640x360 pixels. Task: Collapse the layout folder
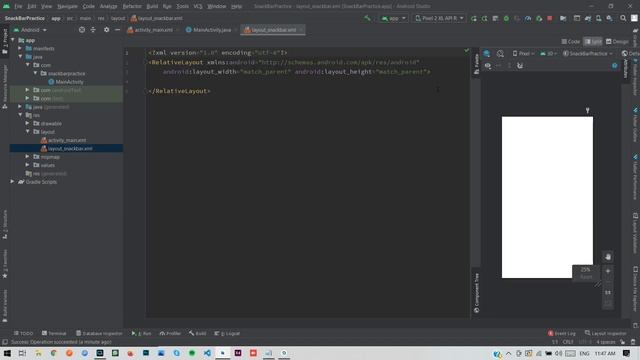coord(28,132)
